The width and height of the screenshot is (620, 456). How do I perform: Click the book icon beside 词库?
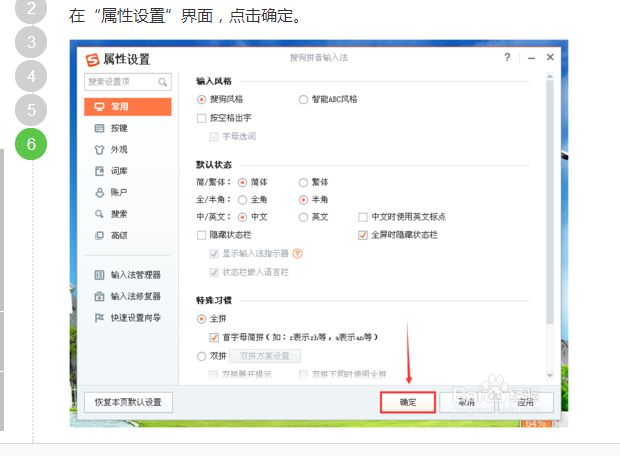click(99, 171)
